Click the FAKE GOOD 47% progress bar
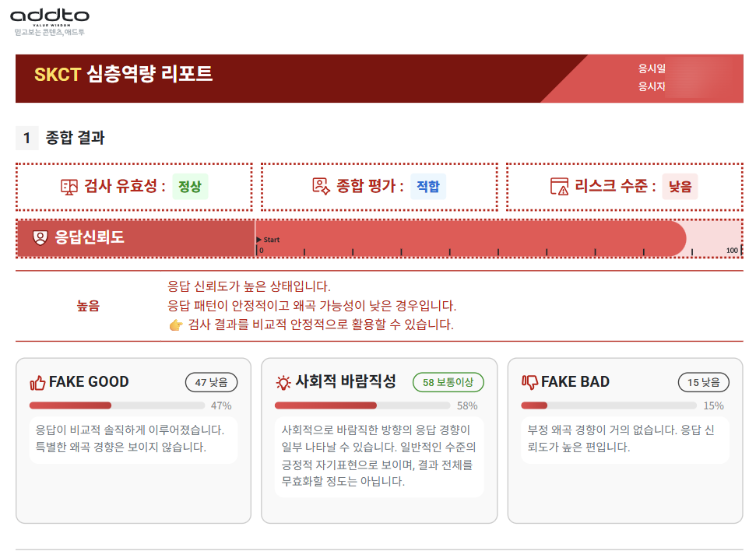This screenshot has height=551, width=756. pyautogui.click(x=117, y=406)
